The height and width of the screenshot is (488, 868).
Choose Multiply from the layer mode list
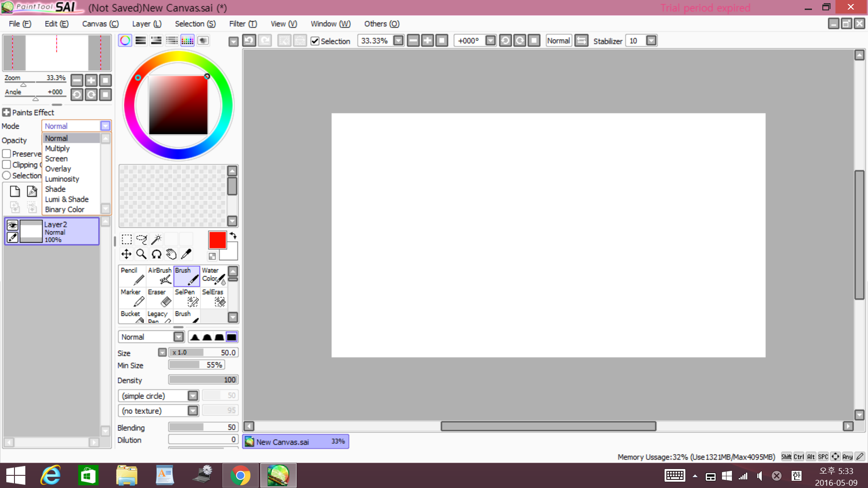(57, 148)
